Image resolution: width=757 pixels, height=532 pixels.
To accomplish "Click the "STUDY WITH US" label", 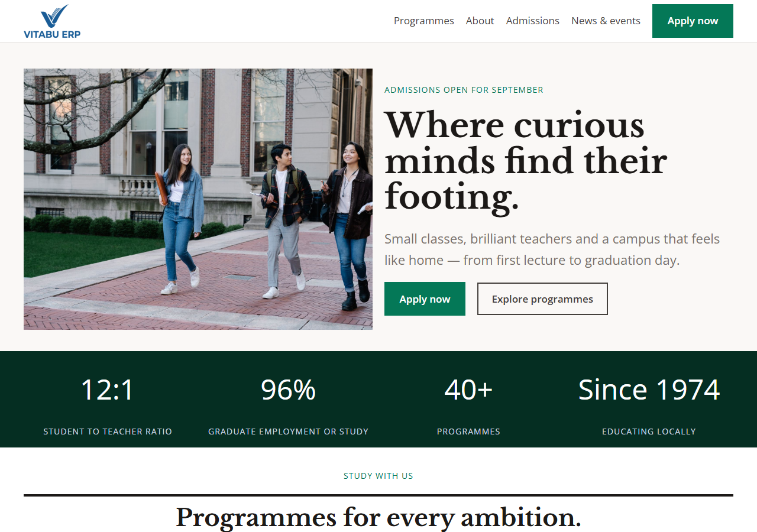I will 378,476.
